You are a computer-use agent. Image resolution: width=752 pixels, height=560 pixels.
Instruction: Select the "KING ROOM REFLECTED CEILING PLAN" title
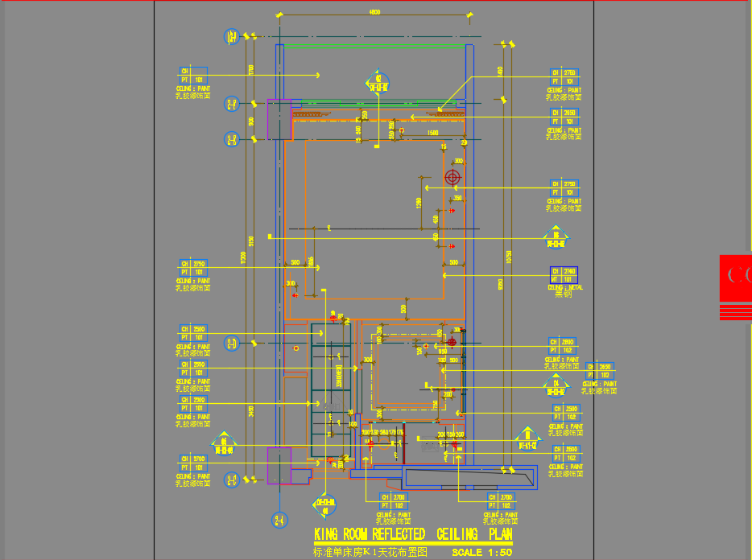(413, 534)
